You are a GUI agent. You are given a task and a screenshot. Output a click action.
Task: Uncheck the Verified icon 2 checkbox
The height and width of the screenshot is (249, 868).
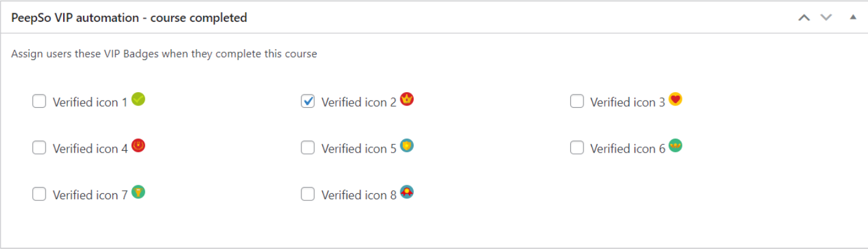(308, 101)
